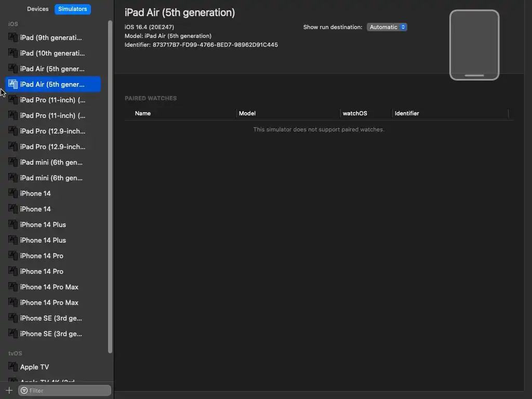Click the watchOS column header
The width and height of the screenshot is (532, 399).
pos(355,113)
